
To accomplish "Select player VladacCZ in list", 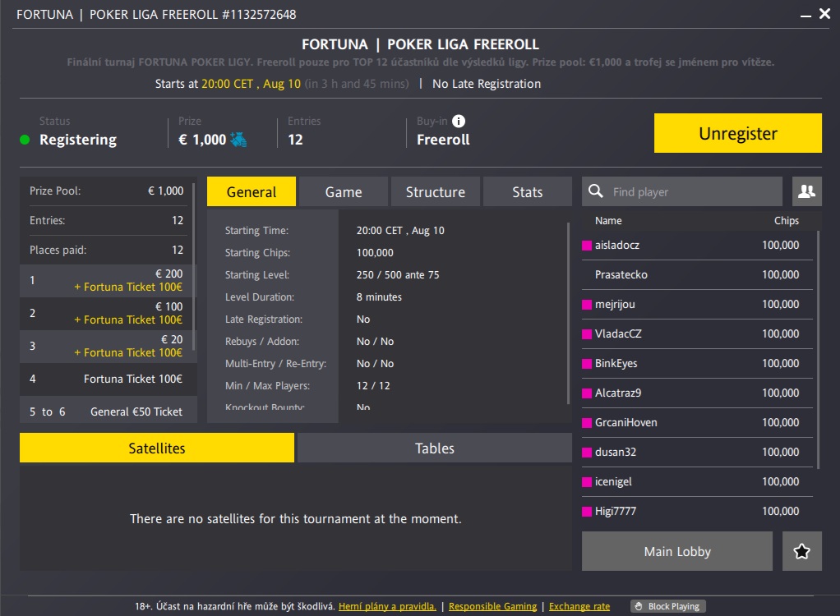I will (x=698, y=333).
